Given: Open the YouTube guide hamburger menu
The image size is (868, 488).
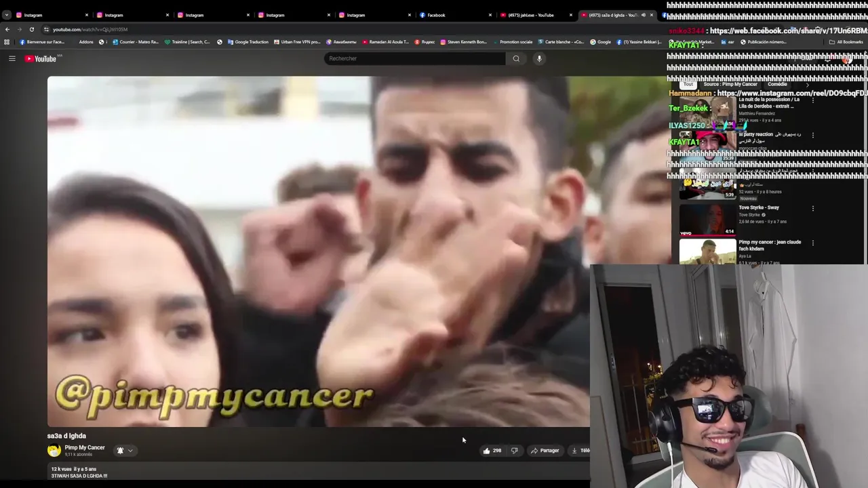Looking at the screenshot, I should pyautogui.click(x=12, y=58).
